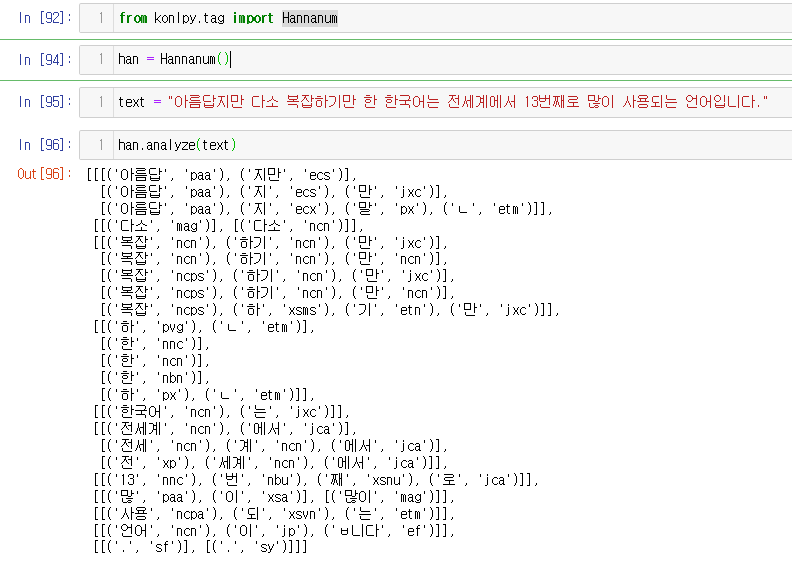This screenshot has width=792, height=564.
Task: Click final output line with 'sf' and 'sy'
Action: (x=200, y=547)
